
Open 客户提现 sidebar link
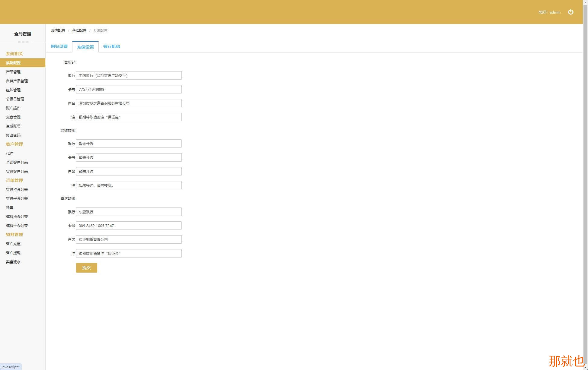click(x=13, y=253)
